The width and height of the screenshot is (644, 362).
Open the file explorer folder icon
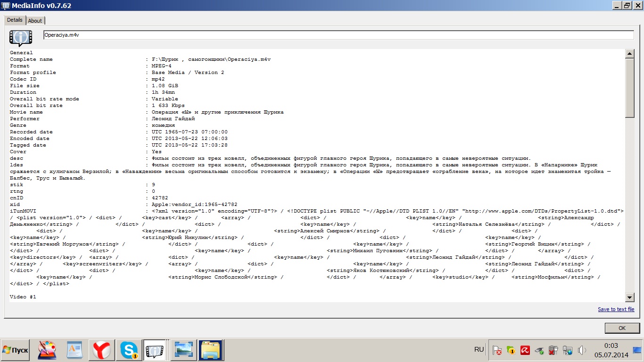coord(210,350)
